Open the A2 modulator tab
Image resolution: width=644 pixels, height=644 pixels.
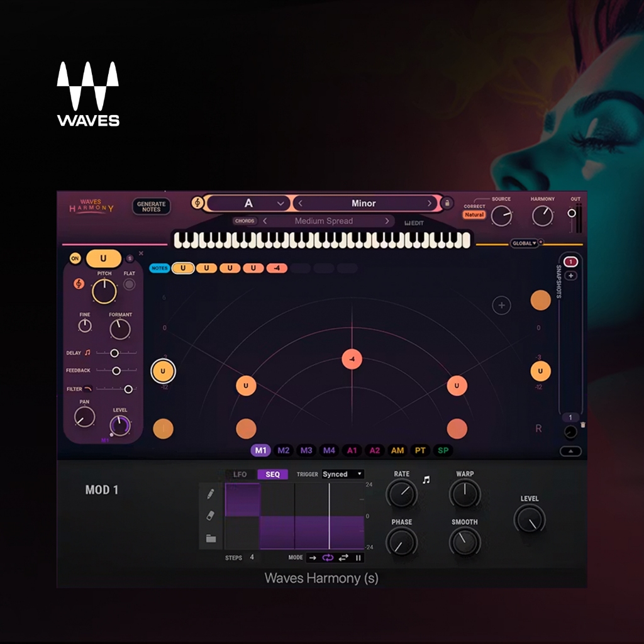(375, 450)
